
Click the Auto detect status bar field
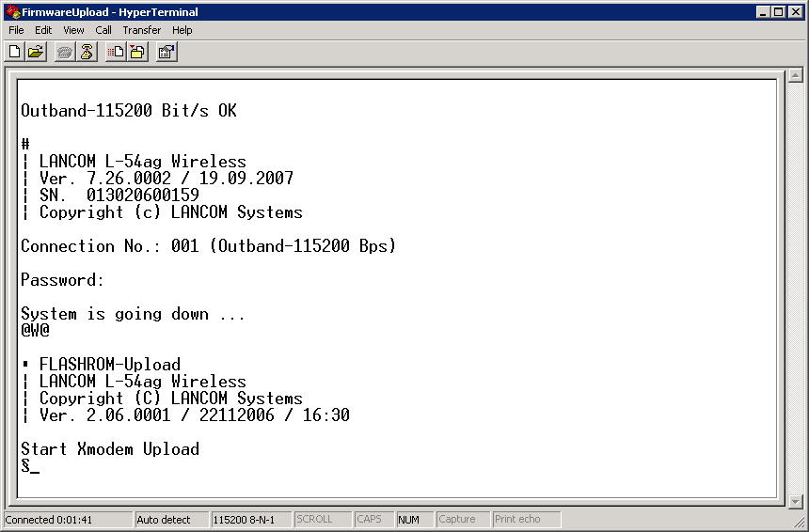click(170, 519)
